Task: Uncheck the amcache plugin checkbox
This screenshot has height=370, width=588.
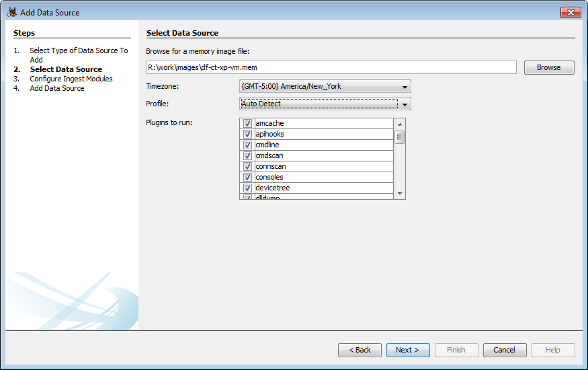Action: [247, 124]
